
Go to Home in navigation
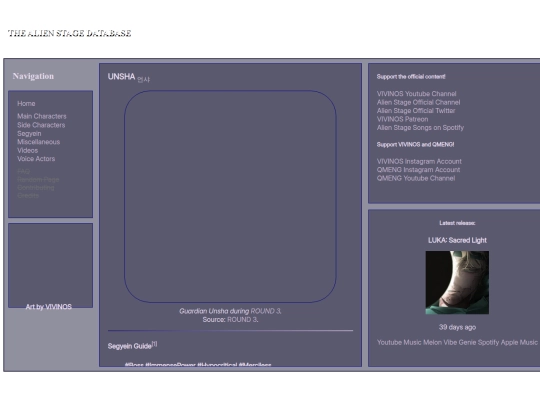coord(26,104)
